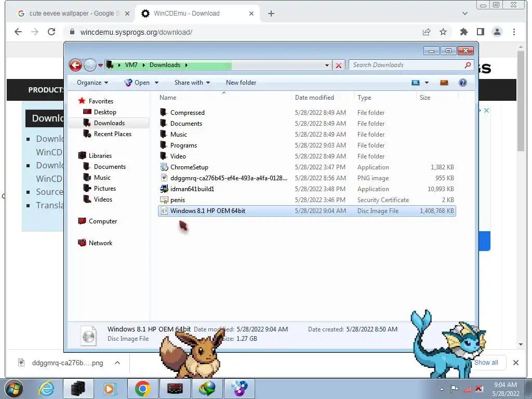
Task: Toggle the preview pane icon
Action: point(444,83)
